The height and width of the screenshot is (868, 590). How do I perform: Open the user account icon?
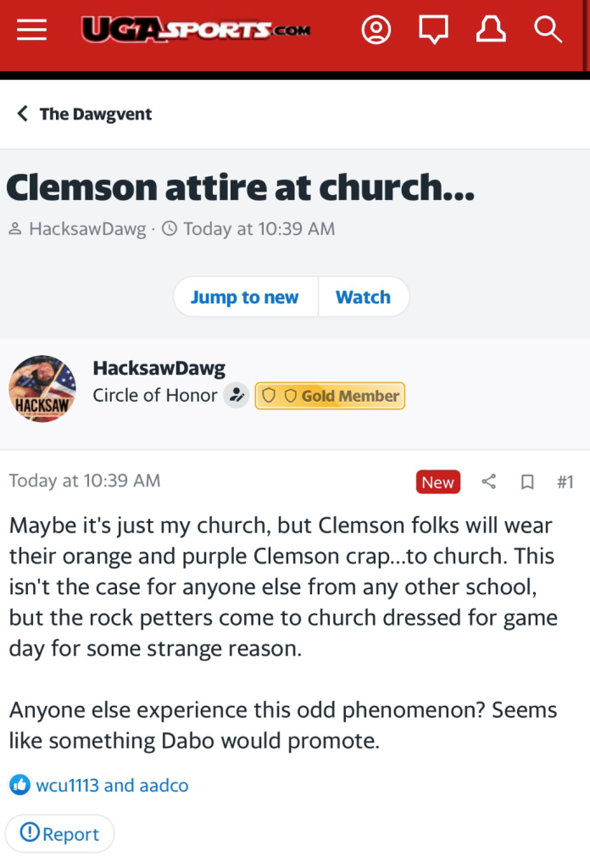pyautogui.click(x=376, y=30)
